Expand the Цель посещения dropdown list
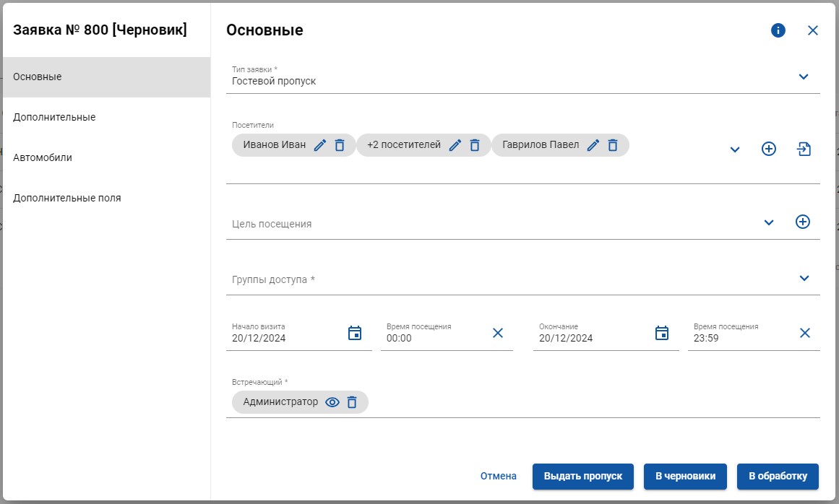The width and height of the screenshot is (839, 504). click(x=769, y=223)
